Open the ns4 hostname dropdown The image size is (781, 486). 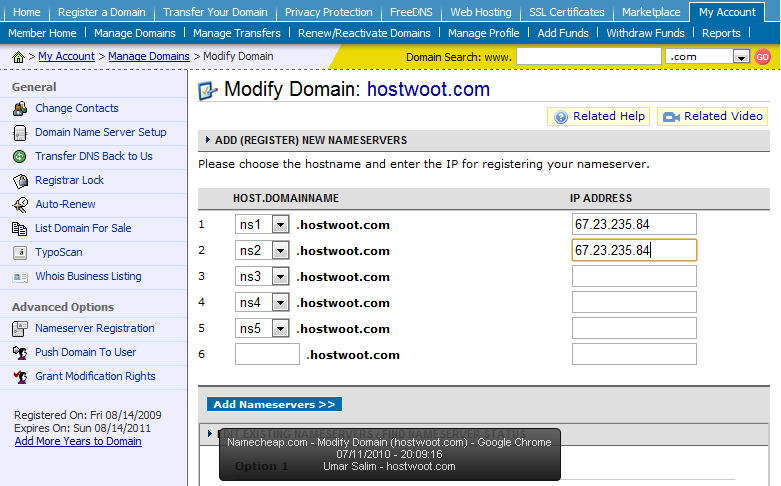point(280,302)
